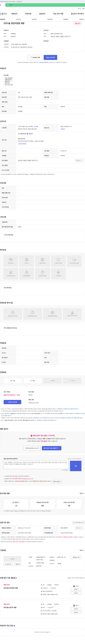Viewport: 85px width, 644px height.
Task: Click the 고용24 입사지원 button under 접수 마감일
Action: click(x=12, y=402)
